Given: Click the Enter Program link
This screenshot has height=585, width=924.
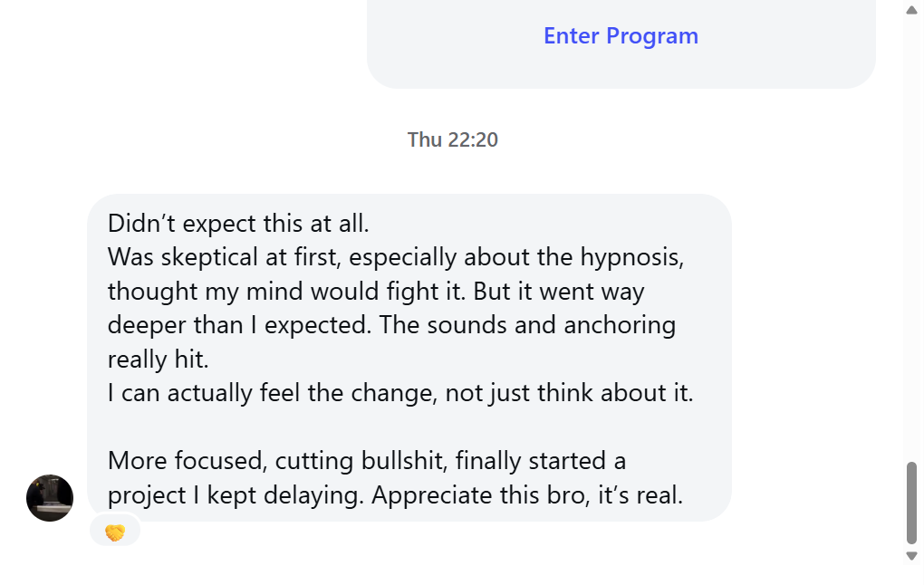Looking at the screenshot, I should tap(621, 36).
